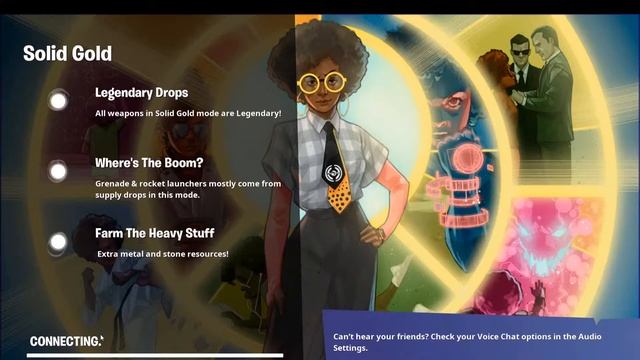Click the Legendary Drops heading
The height and width of the screenshot is (360, 640).
(x=142, y=93)
